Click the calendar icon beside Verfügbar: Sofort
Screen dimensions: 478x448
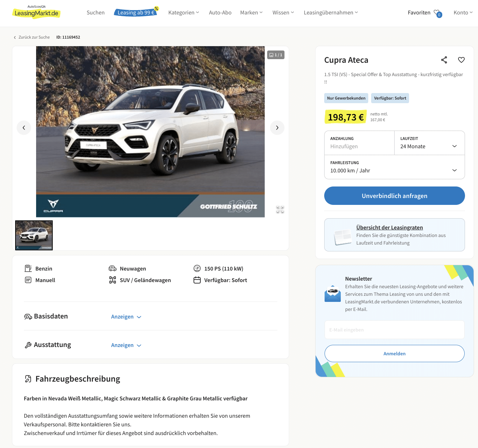pos(197,280)
